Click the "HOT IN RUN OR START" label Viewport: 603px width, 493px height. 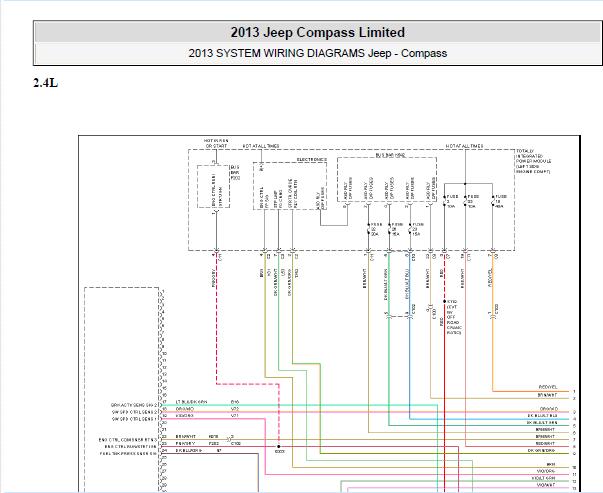[x=216, y=143]
